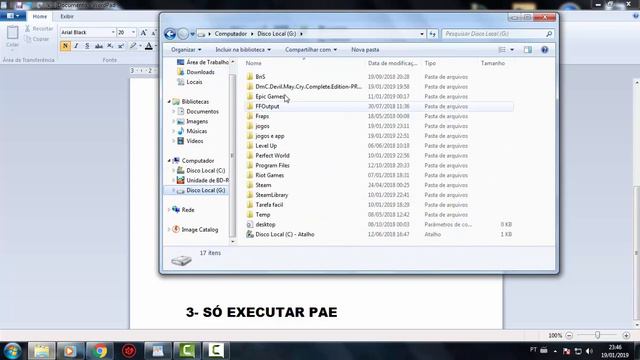Image resolution: width=640 pixels, height=360 pixels.
Task: Change the view using the views icon
Action: point(502,50)
